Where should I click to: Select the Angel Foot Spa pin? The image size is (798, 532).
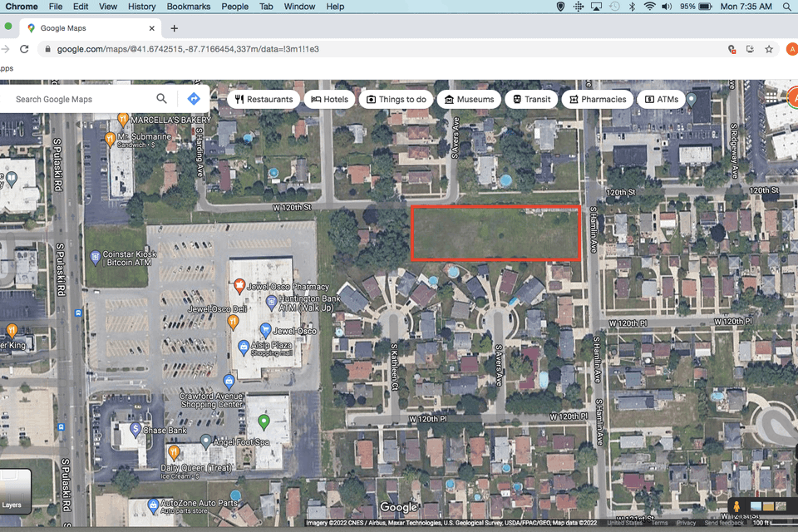pos(205,441)
